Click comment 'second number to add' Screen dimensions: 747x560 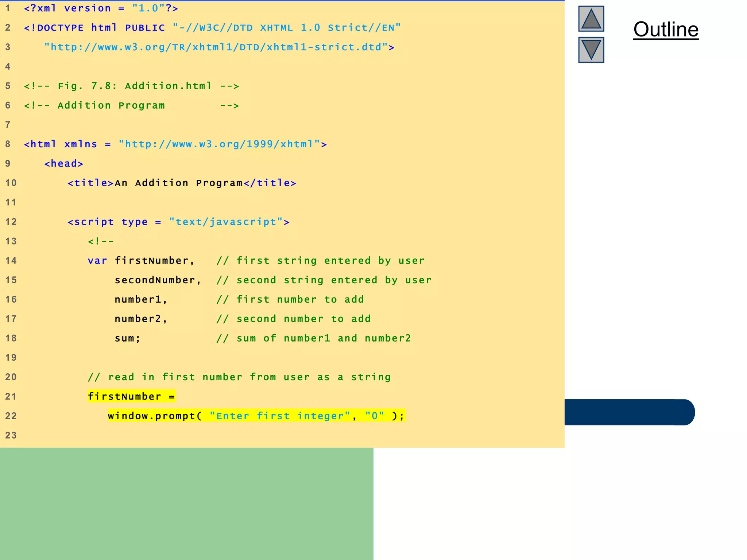pyautogui.click(x=294, y=319)
